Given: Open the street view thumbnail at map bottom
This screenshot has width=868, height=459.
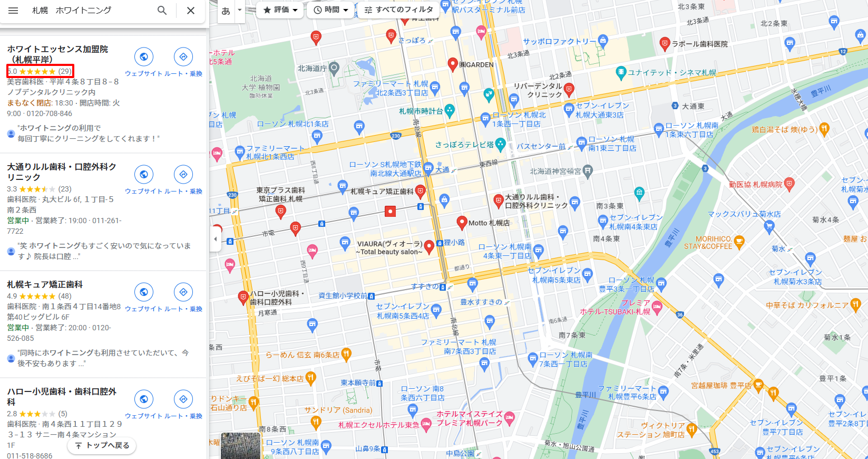Looking at the screenshot, I should [x=241, y=446].
